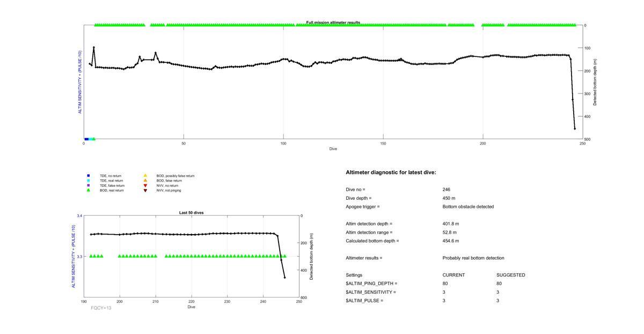The height and width of the screenshot is (334, 644).
Task: Click the depth tick 500 on the full mission plot
Action: (588, 140)
